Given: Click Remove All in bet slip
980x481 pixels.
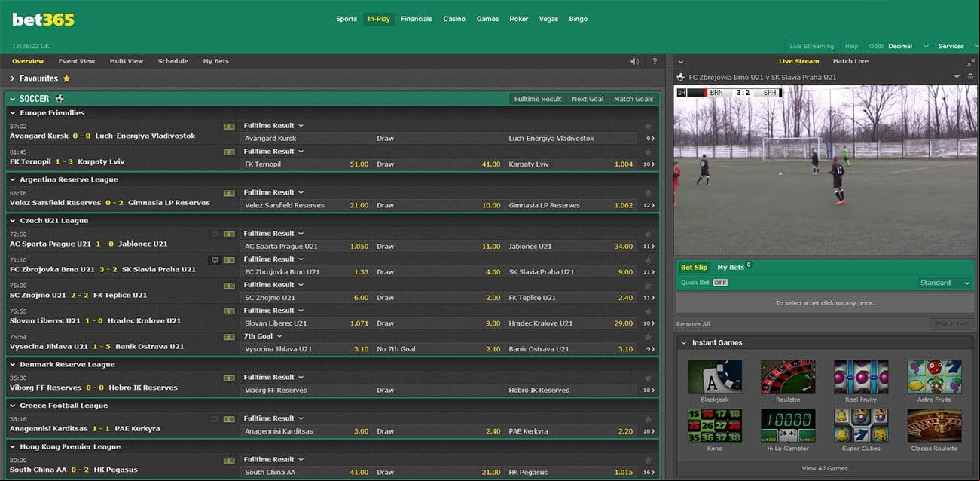Looking at the screenshot, I should coord(693,324).
